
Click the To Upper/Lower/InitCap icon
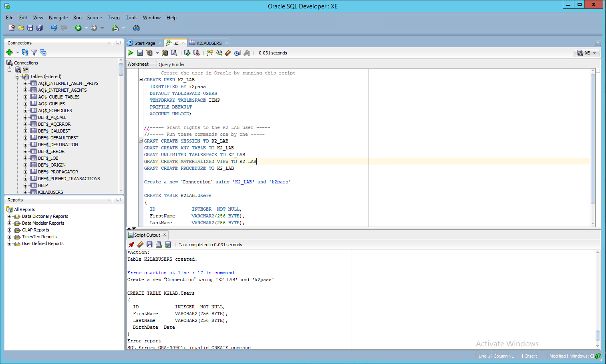coord(219,53)
